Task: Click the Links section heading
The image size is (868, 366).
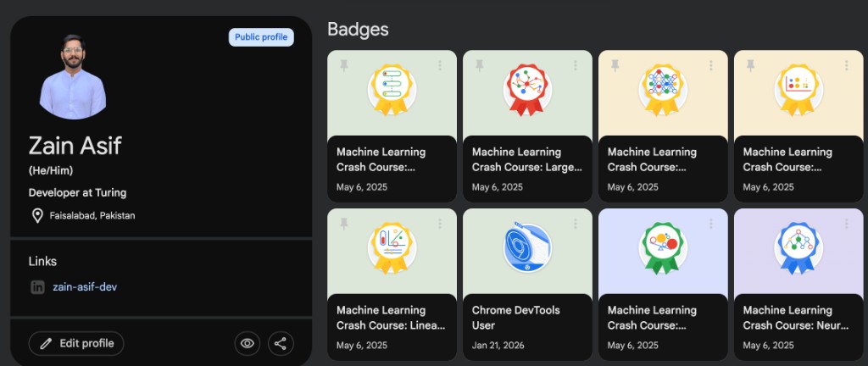Action: (42, 261)
